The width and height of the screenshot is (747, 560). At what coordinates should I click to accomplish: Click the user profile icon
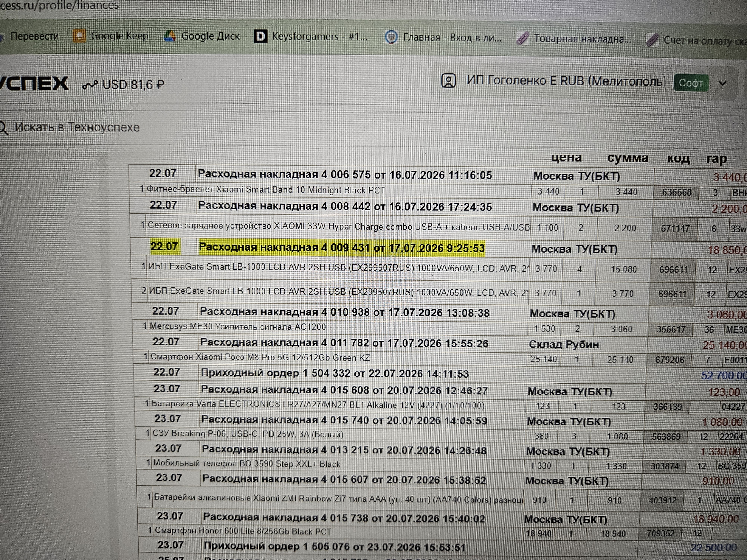coord(448,81)
